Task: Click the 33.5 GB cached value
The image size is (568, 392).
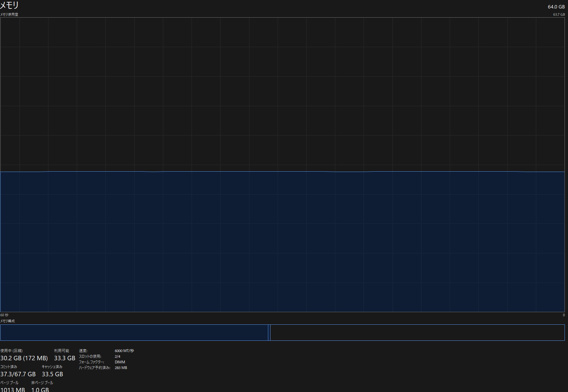Action: coord(52,374)
